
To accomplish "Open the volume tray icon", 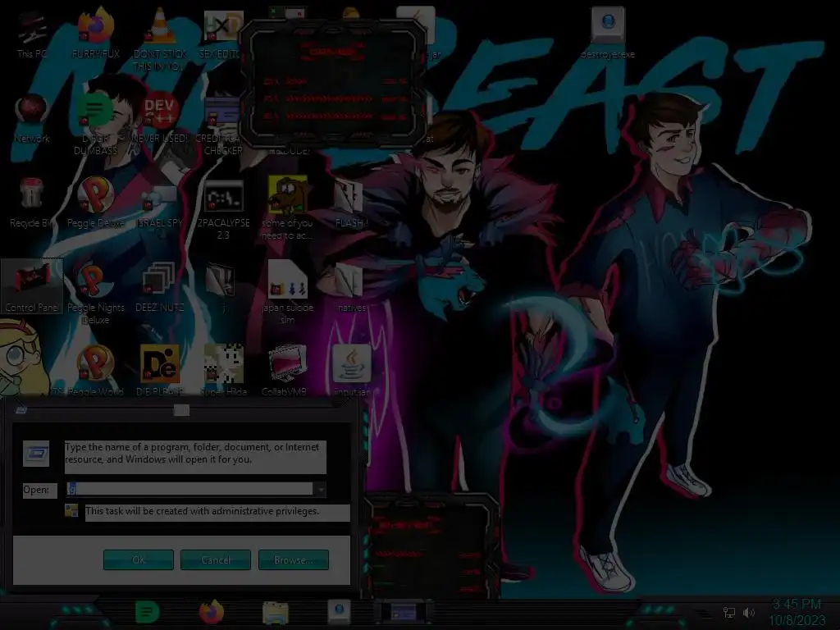I will 749,612.
